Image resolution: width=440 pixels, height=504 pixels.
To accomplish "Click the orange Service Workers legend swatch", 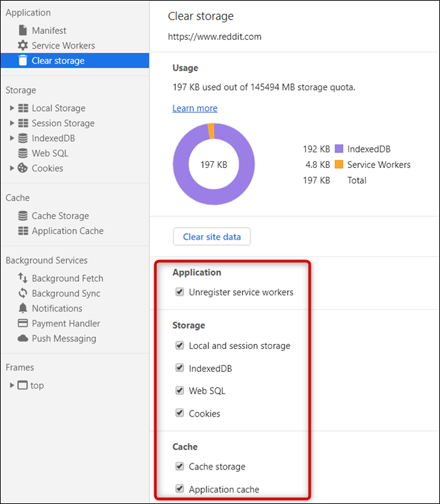I will point(339,164).
